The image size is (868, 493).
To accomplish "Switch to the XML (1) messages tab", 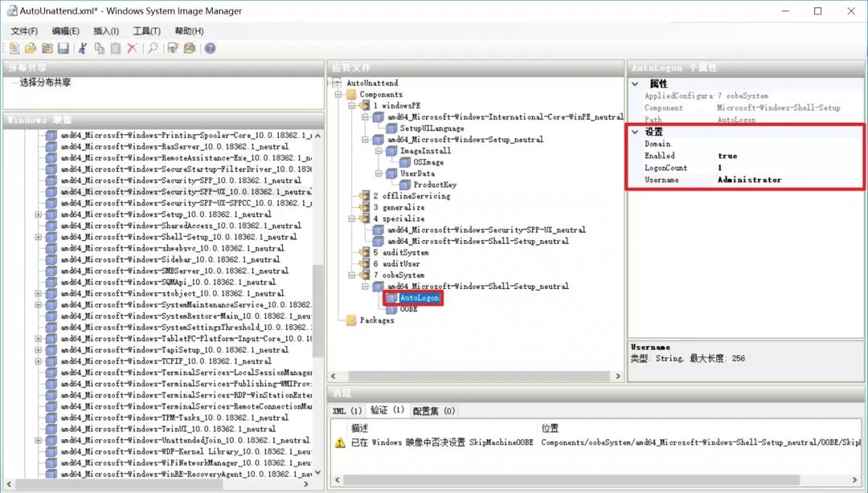I will pyautogui.click(x=346, y=411).
